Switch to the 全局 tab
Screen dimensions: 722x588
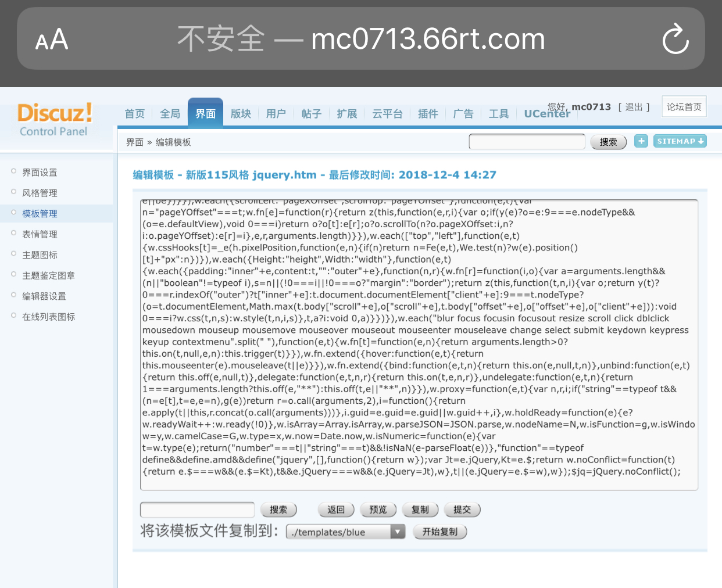tap(170, 114)
